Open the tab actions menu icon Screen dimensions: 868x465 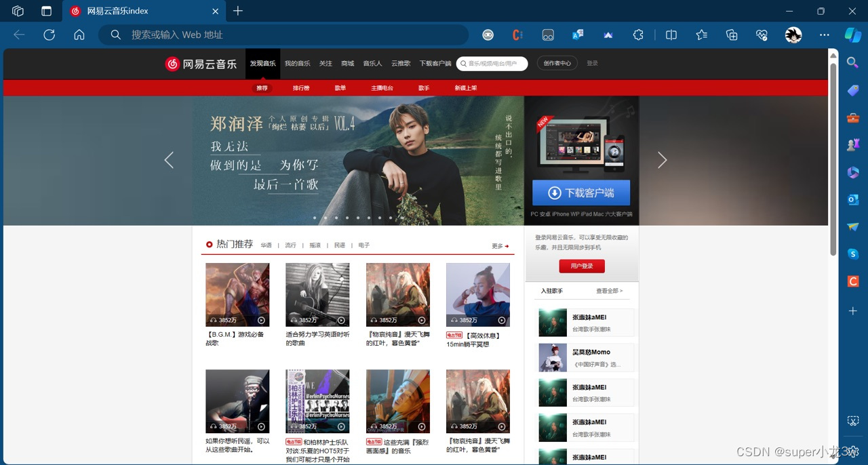[46, 11]
